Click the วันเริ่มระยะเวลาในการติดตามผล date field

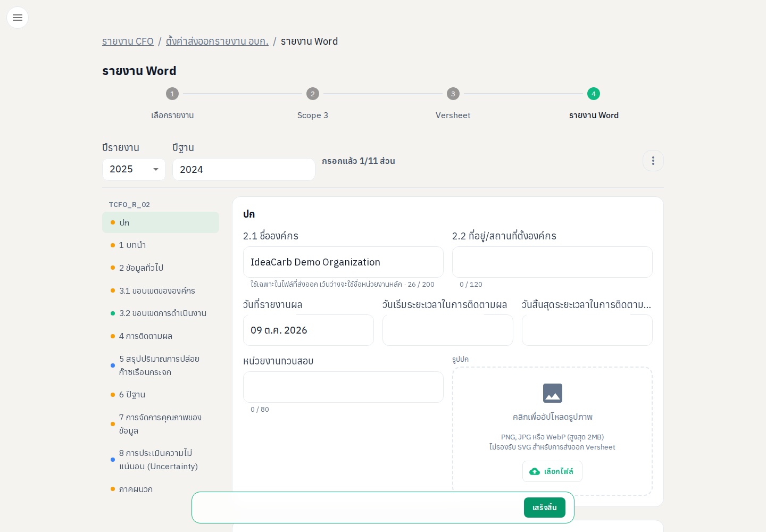(x=448, y=330)
